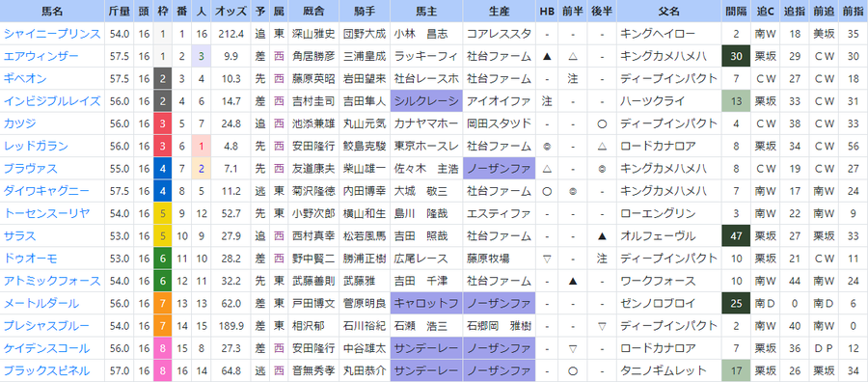Image resolution: width=868 pixels, height=382 pixels.
Task: Sort by 厩舎 column header
Action: click(313, 11)
